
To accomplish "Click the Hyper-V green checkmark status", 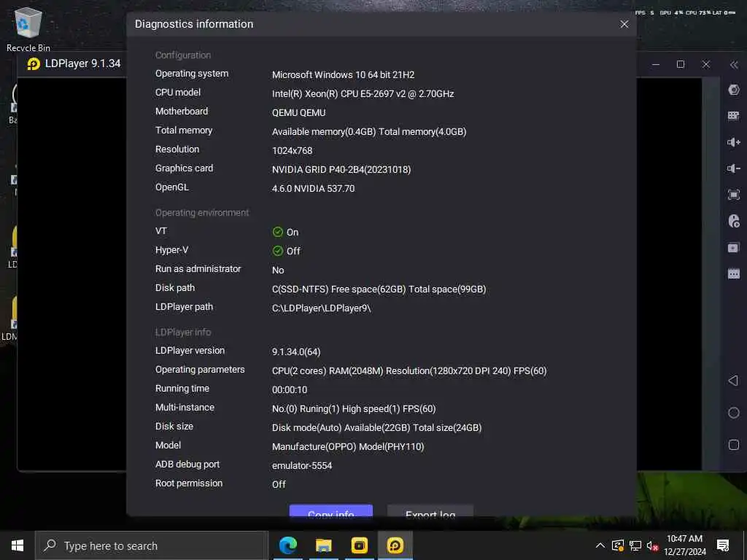I will pos(278,251).
